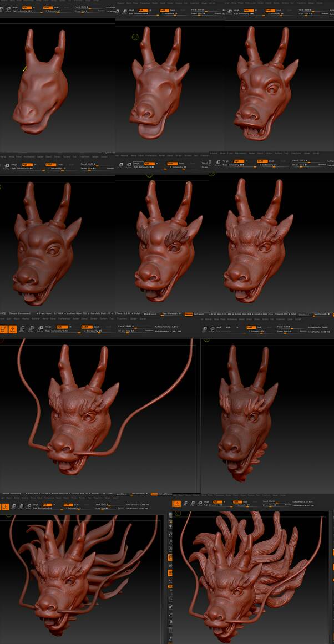This screenshot has width=334, height=644.
Task: Click ActivePoints readout above the whiskered head
Action: point(166,327)
